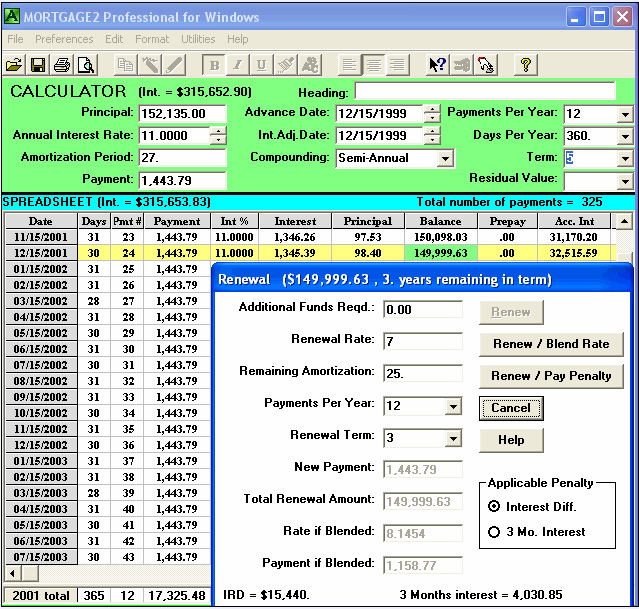Click the Renewal Rate input field

[x=423, y=340]
